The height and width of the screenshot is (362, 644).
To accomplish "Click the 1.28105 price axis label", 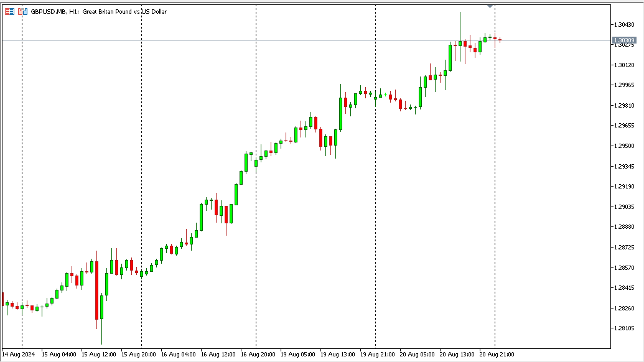I will 624,328.
